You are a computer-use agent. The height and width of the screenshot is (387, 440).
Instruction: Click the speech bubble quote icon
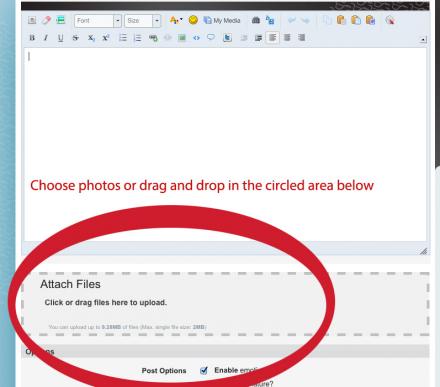211,37
